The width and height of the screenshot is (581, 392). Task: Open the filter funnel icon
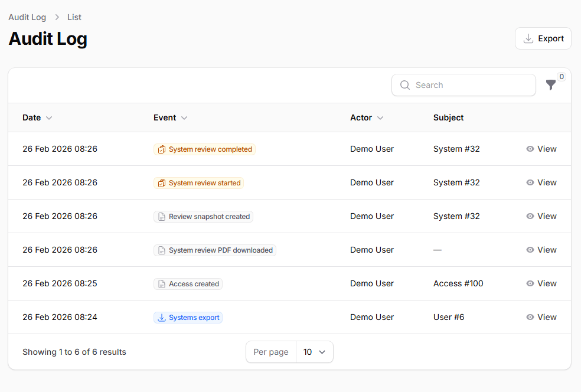click(x=550, y=85)
